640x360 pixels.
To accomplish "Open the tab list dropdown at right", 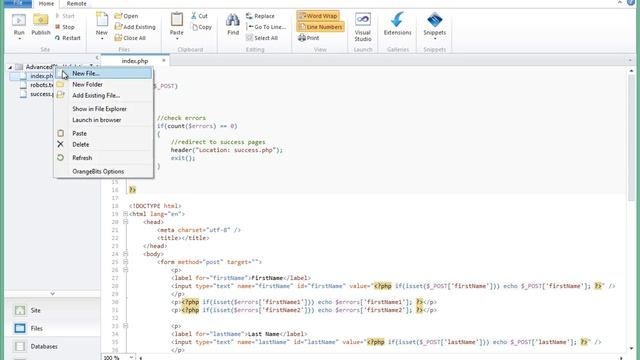I will pos(630,60).
